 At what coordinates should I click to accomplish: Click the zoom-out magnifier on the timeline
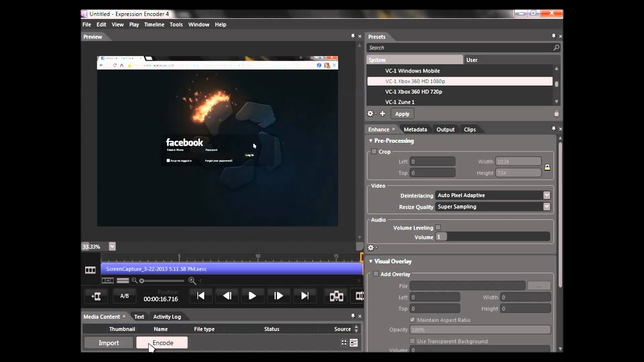click(134, 281)
